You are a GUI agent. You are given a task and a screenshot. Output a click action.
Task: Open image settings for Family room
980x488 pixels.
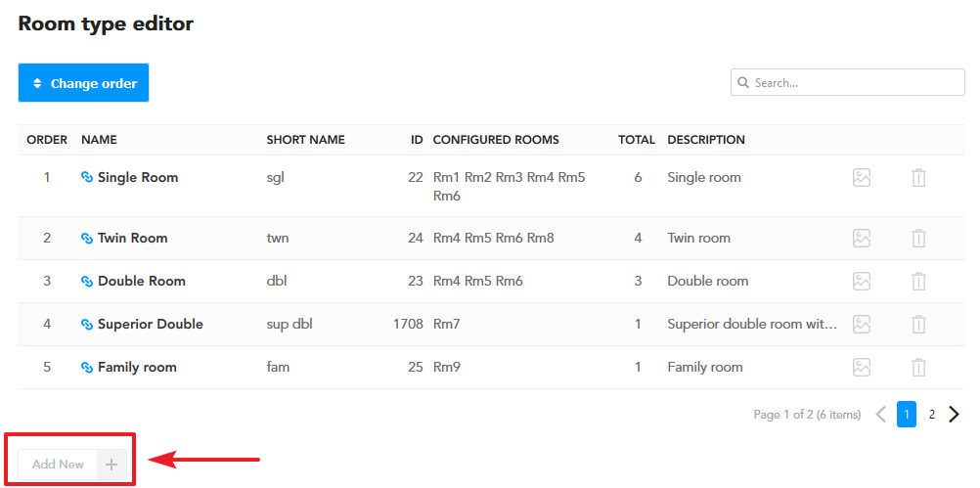(x=862, y=367)
